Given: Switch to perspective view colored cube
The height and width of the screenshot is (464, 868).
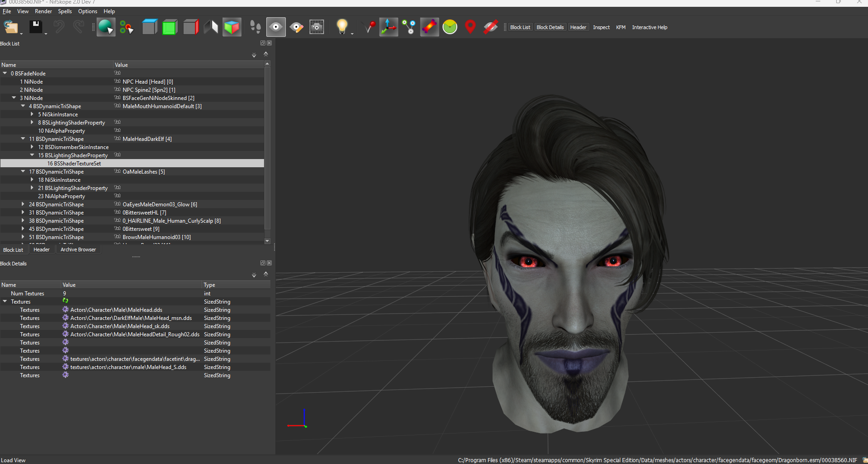Looking at the screenshot, I should click(232, 27).
